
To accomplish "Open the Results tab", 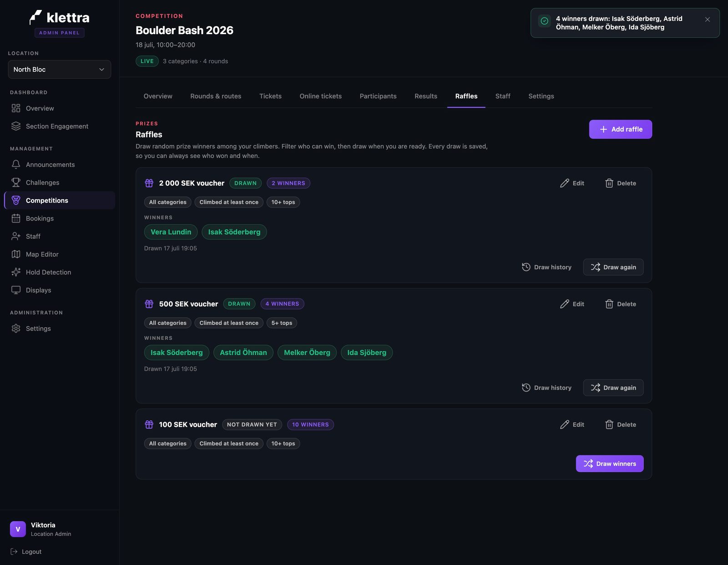I will click(426, 96).
